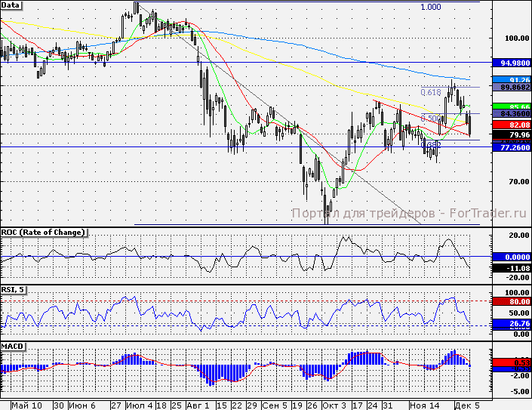Image resolution: width=532 pixels, height=410 pixels.
Task: Click the 89.8682 Fibonacci price tag
Action: tap(512, 88)
